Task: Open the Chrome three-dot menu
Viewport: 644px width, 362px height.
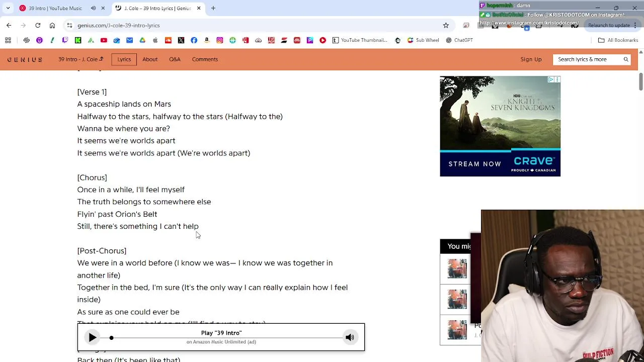Action: click(x=635, y=25)
